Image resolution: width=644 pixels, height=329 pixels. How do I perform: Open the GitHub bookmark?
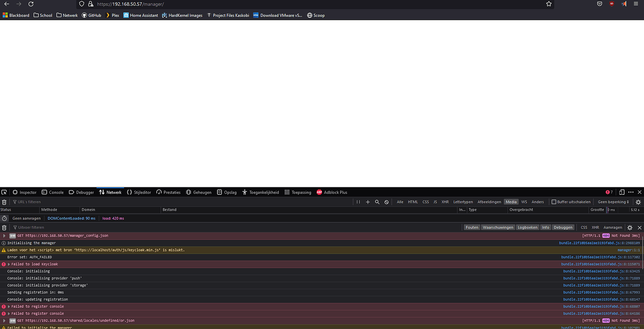coord(91,15)
